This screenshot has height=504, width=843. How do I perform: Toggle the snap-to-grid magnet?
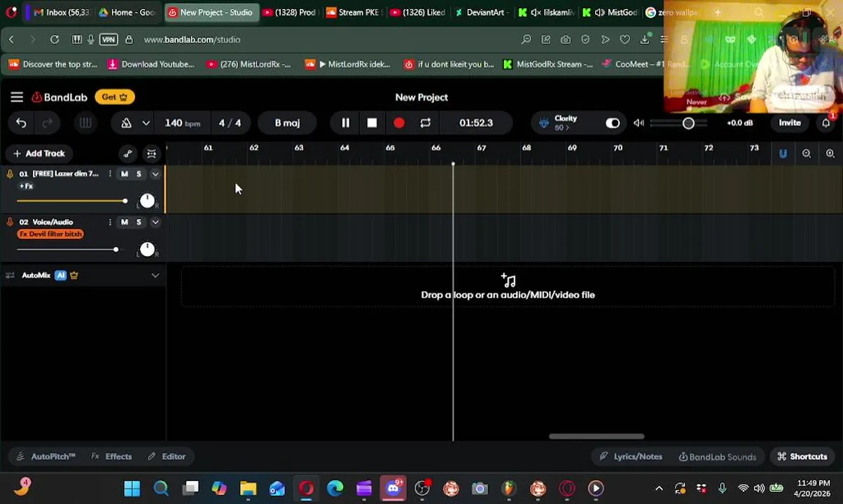pos(783,154)
